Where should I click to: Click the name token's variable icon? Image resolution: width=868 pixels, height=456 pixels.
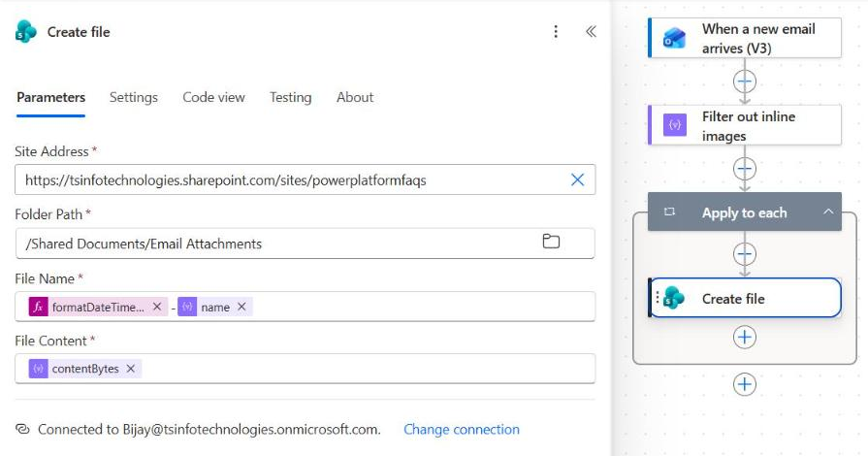pos(187,307)
